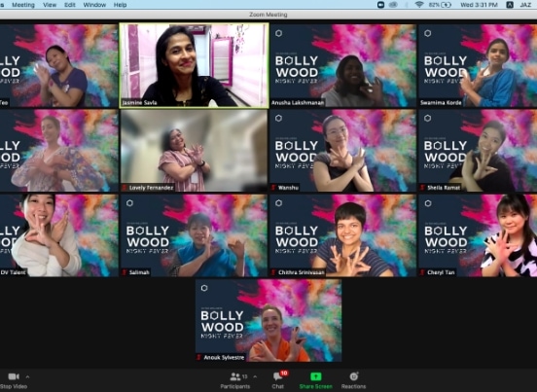This screenshot has height=392, width=537.
Task: Click the muted mic icon beside Lovely Fernandez
Action: (125, 188)
